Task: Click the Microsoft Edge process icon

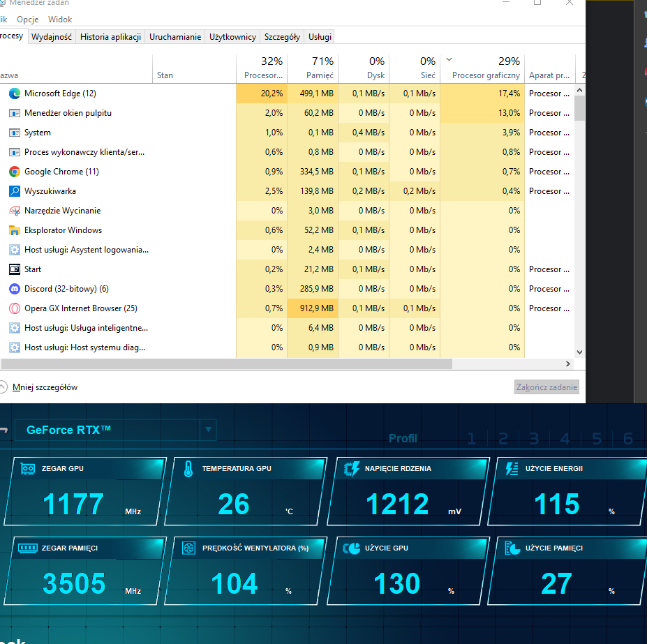Action: [15, 93]
